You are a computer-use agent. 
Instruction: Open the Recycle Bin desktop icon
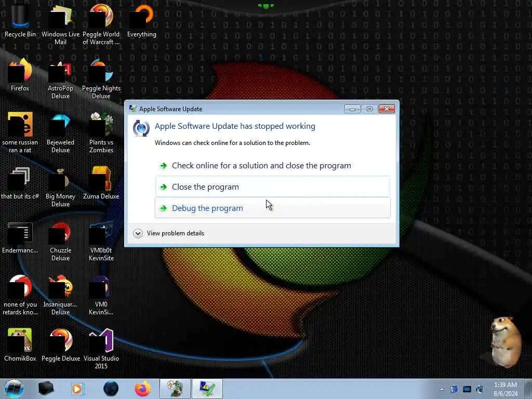pyautogui.click(x=20, y=20)
